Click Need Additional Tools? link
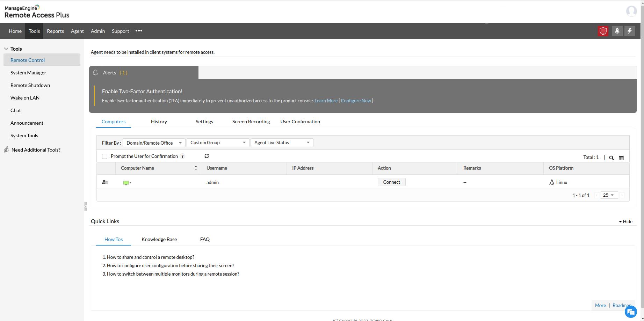Screen dimensions: 644x321 (x=36, y=150)
